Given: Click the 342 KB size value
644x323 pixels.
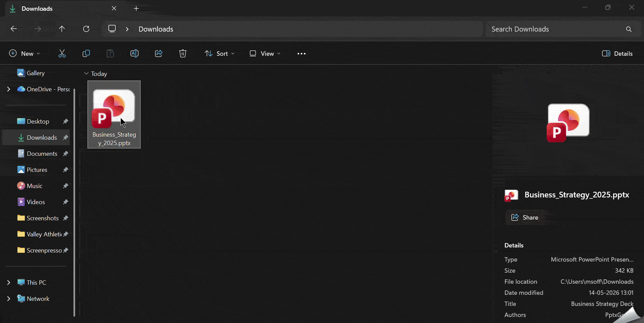Looking at the screenshot, I should click(624, 271).
